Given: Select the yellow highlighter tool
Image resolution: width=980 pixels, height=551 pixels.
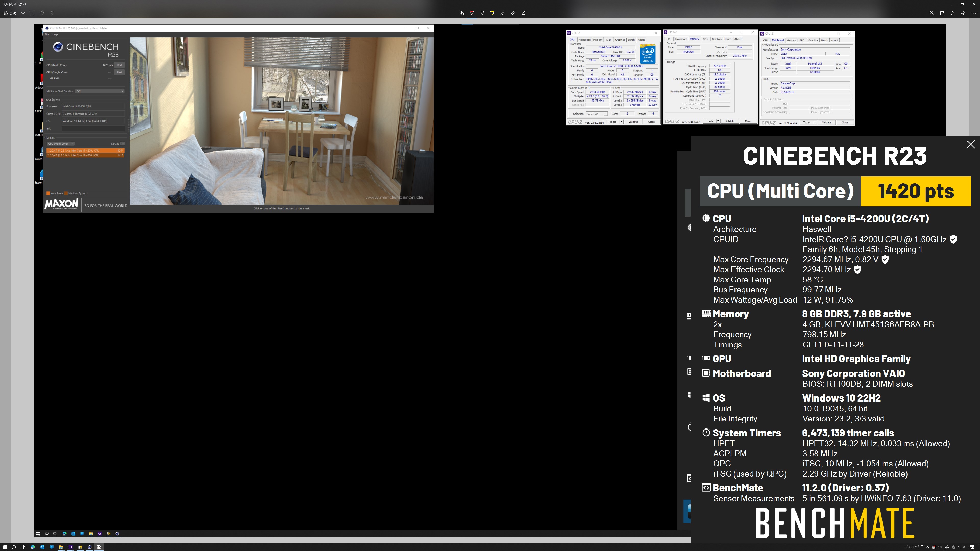Looking at the screenshot, I should point(492,13).
